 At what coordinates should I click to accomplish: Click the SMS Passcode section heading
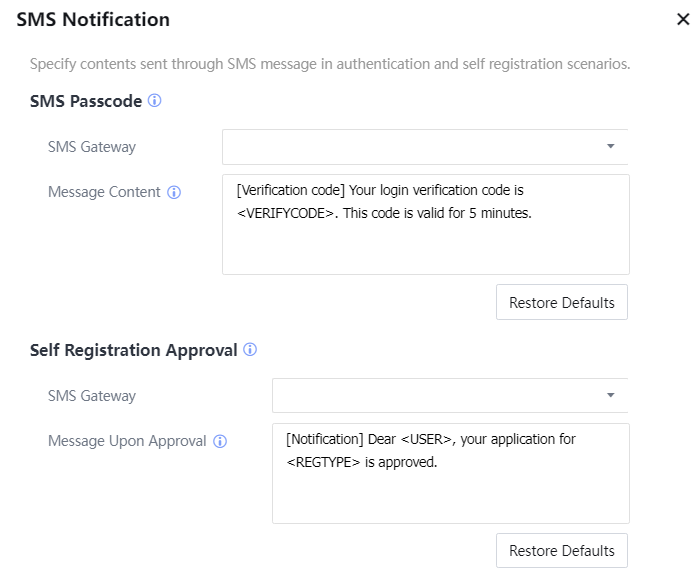[x=86, y=101]
